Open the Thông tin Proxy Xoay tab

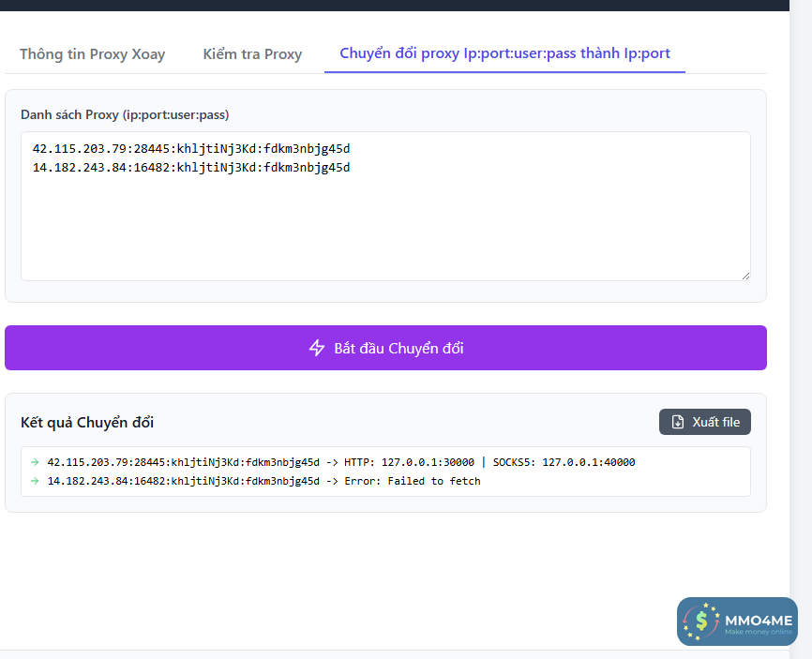click(x=92, y=53)
